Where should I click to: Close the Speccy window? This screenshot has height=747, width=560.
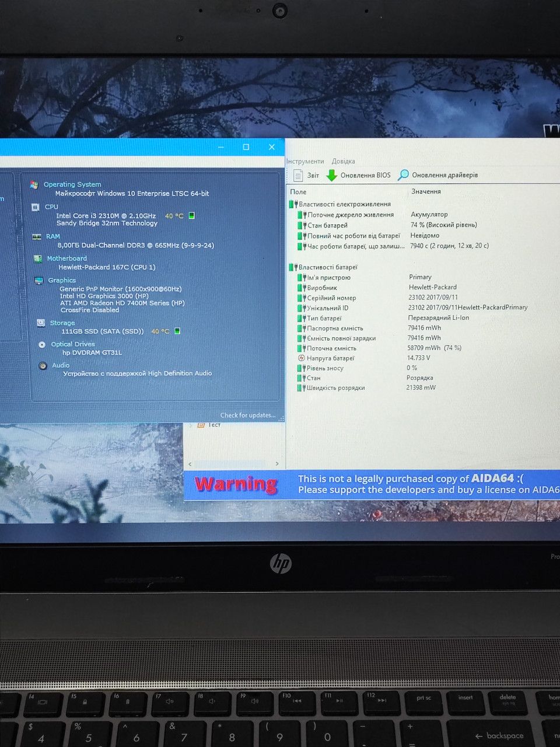tap(272, 147)
